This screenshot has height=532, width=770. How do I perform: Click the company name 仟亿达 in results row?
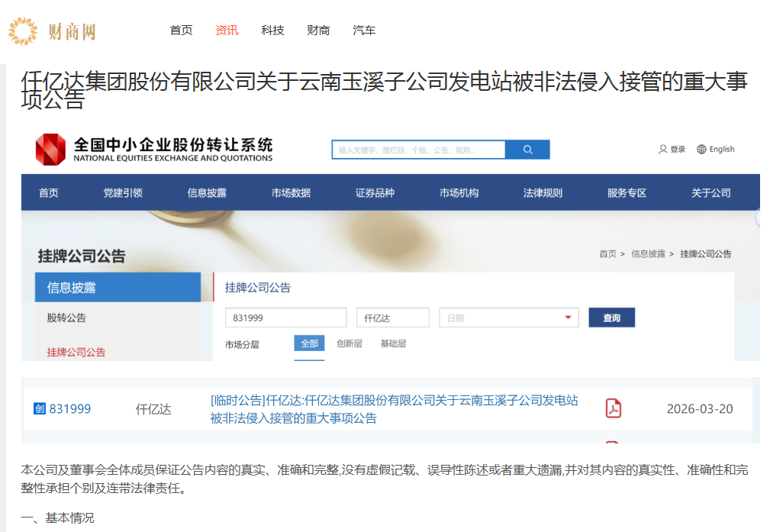click(x=153, y=409)
